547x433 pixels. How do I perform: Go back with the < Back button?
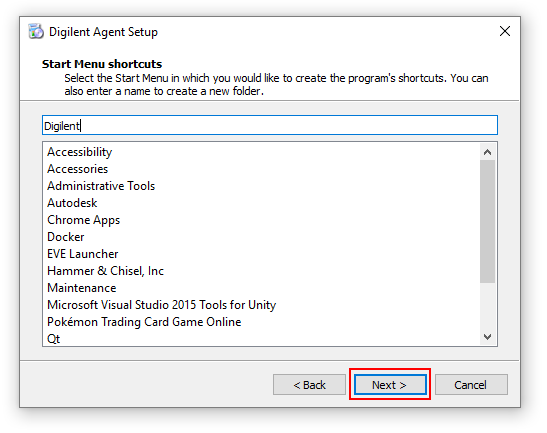[309, 385]
